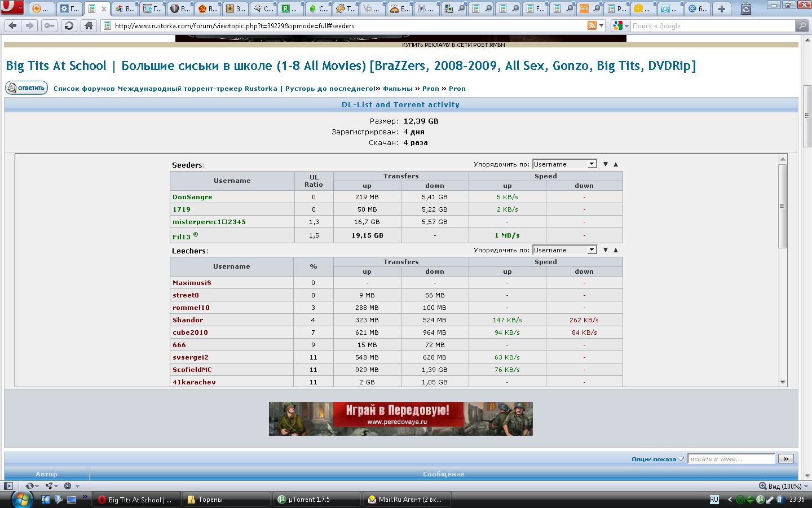Click the system clock showing 23:36
Screen dimensions: 812x508
(797, 500)
